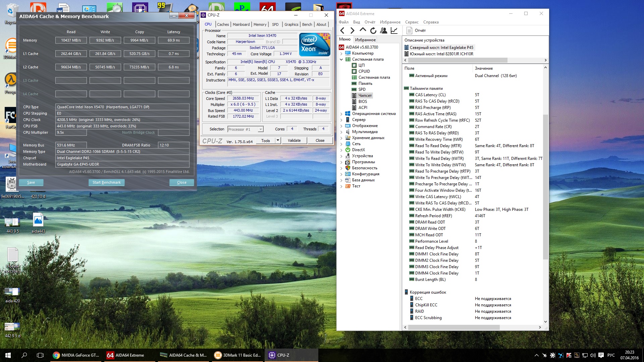Click the refresh icon in AIDA64 toolbar
This screenshot has width=644, height=362.
coord(373,31)
